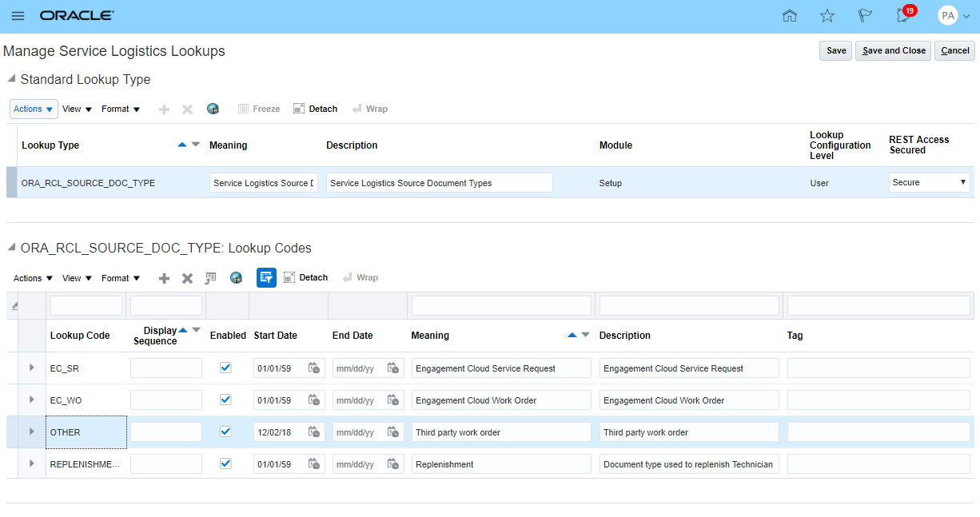Click the Save and Close button
The image size is (980, 517).
[893, 50]
